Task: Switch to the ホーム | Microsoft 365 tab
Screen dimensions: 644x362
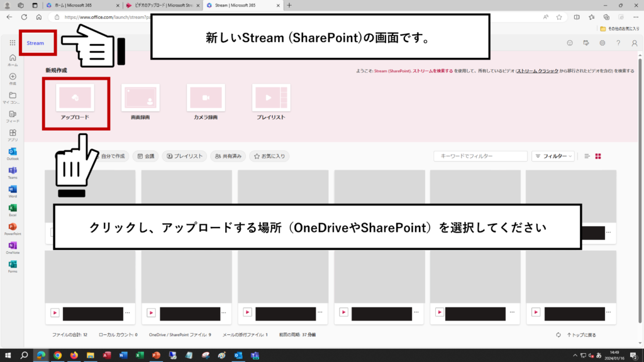Action: coord(82,5)
